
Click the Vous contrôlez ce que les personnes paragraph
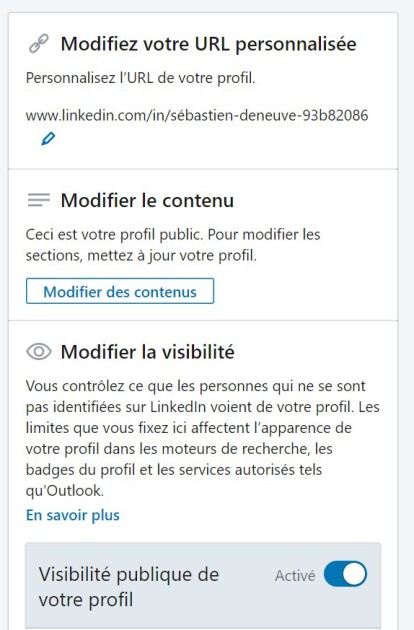(x=203, y=438)
